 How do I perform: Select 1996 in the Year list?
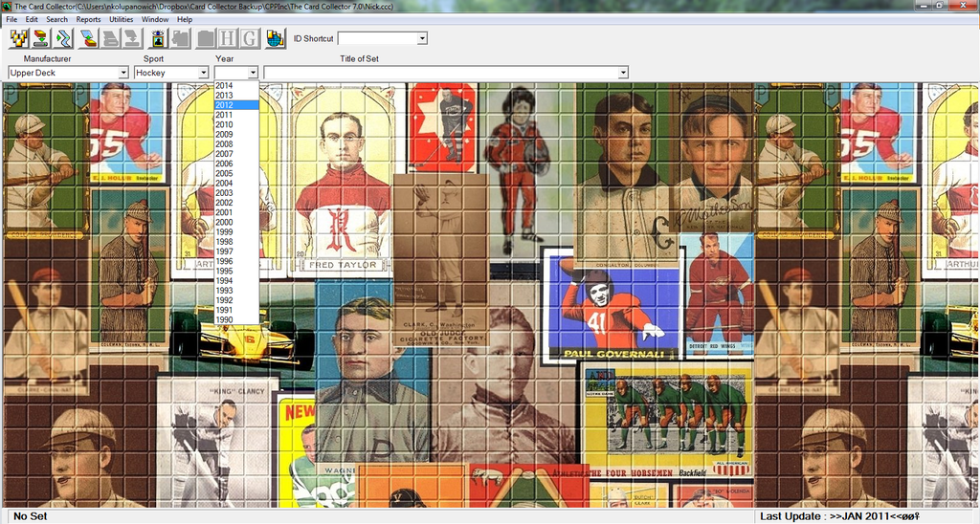tap(236, 261)
